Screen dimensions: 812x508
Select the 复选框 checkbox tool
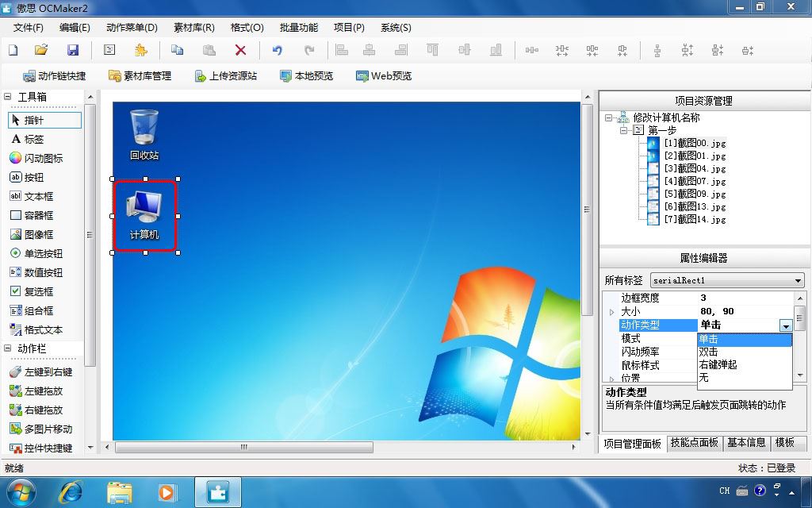coord(32,292)
